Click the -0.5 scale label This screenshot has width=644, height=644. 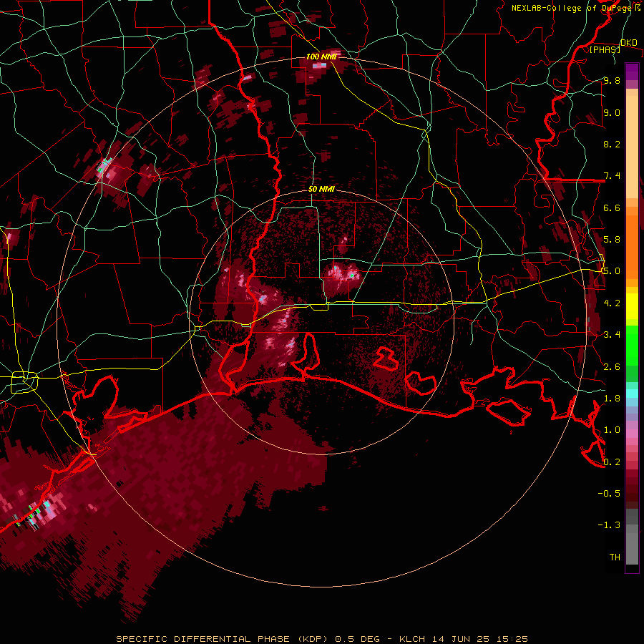[x=609, y=494]
